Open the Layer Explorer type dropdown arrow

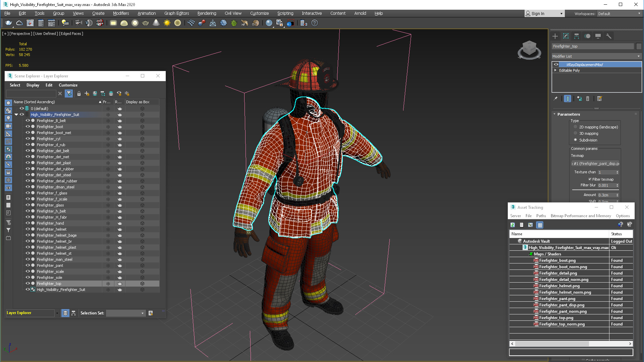click(57, 313)
